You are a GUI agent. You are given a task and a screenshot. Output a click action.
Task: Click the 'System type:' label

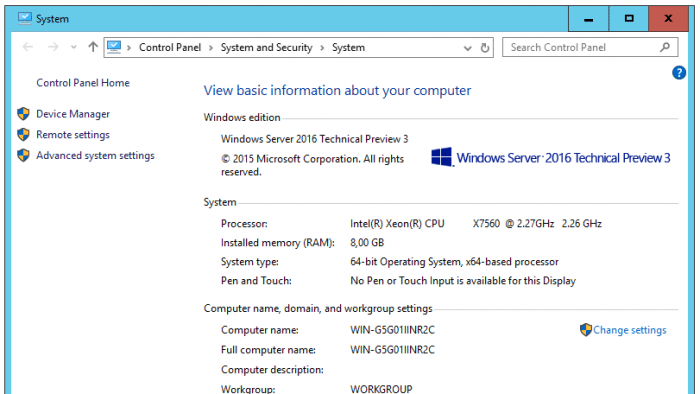point(250,261)
